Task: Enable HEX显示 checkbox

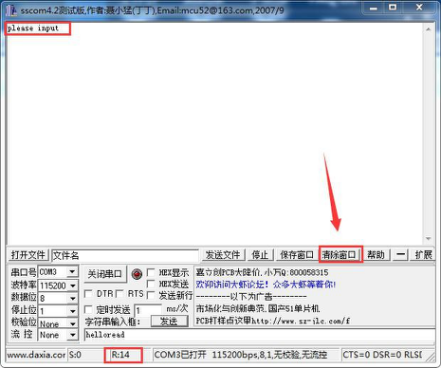Action: [151, 272]
